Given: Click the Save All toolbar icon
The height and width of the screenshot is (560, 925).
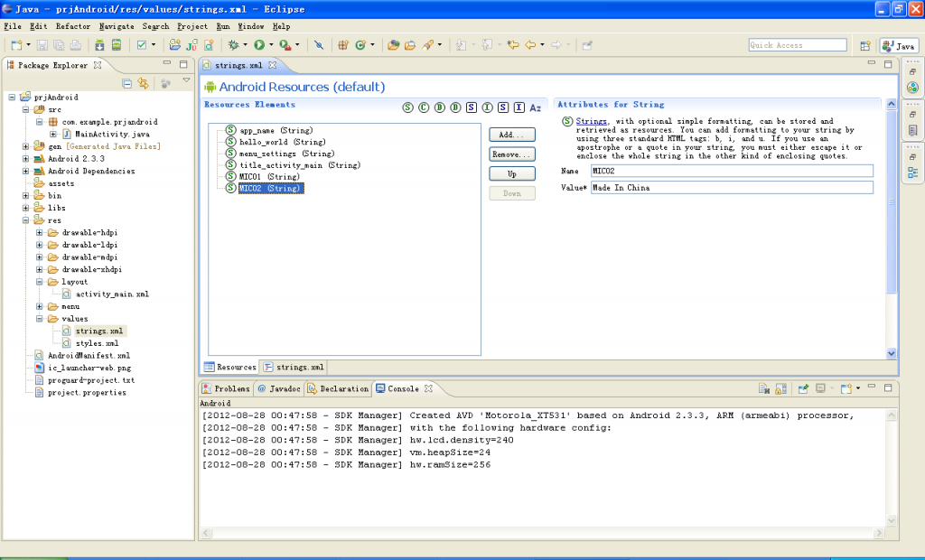Looking at the screenshot, I should click(59, 45).
